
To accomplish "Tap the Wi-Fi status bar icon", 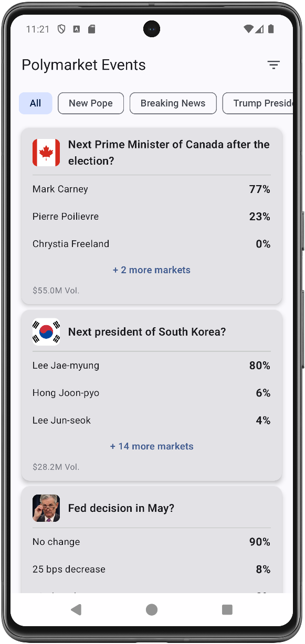I will coord(247,29).
